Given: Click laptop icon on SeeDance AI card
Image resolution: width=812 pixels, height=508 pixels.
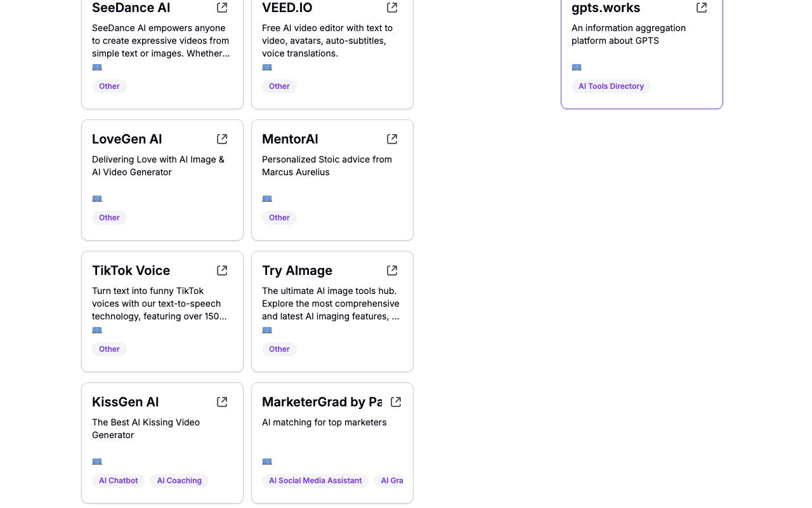Looking at the screenshot, I should pos(97,67).
